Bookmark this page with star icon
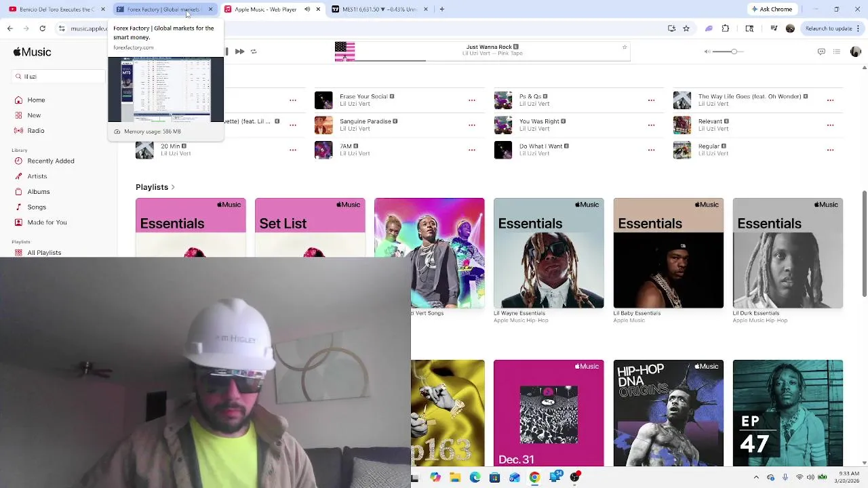This screenshot has width=868, height=488. 686,28
